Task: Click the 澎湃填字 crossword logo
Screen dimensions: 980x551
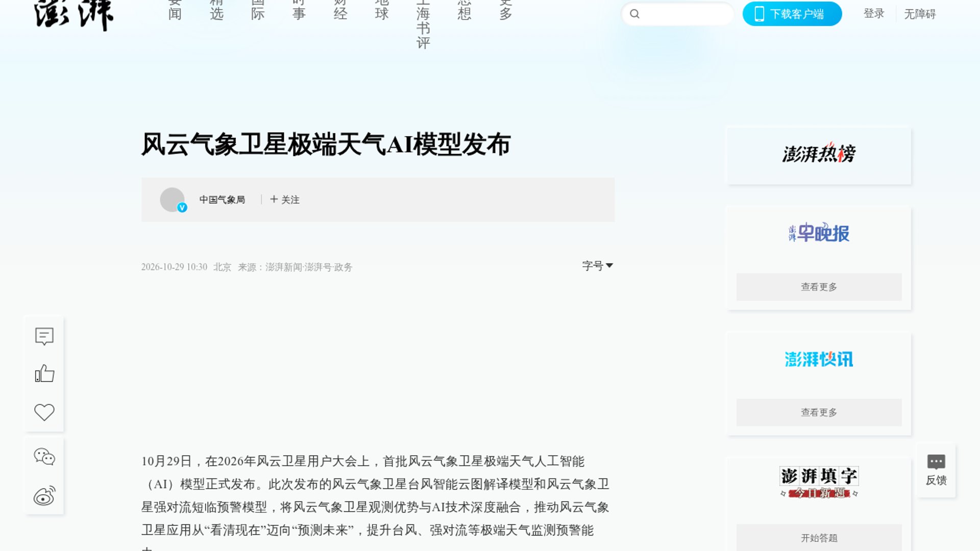Action: pos(819,482)
